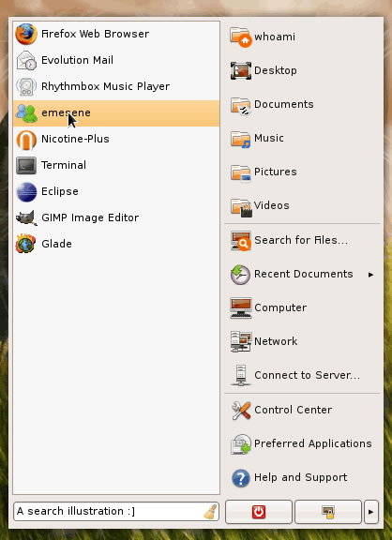The width and height of the screenshot is (392, 540).
Task: Open whoami home folder icon
Action: coord(241,37)
